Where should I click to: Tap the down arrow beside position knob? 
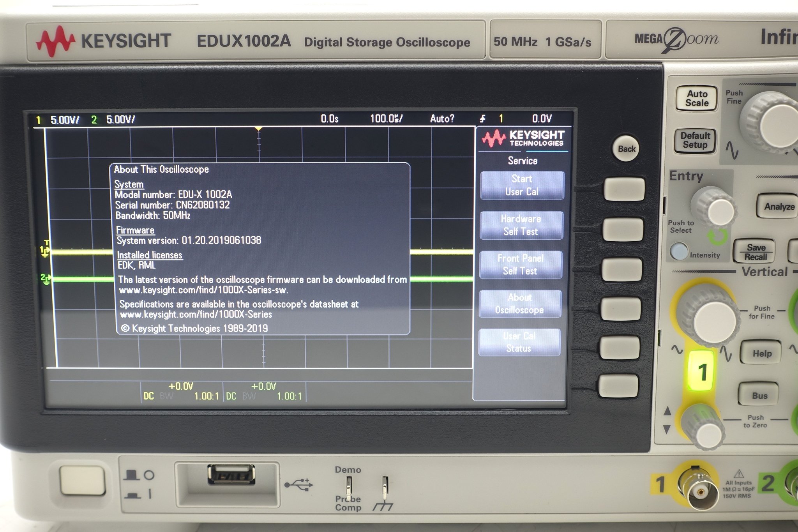(x=667, y=429)
